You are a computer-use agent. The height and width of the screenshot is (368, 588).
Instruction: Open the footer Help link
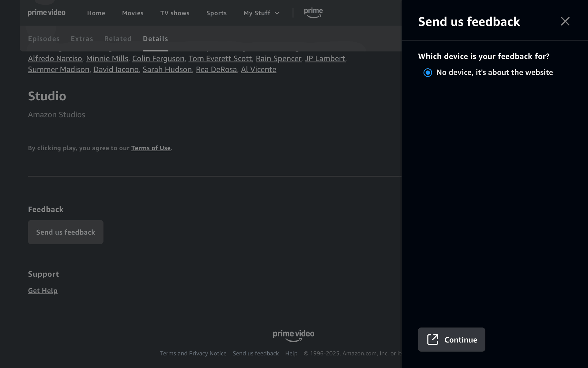tap(291, 353)
